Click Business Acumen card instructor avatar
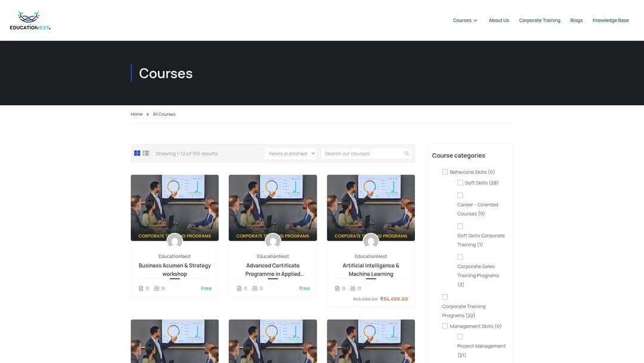The height and width of the screenshot is (363, 644). pos(175,241)
